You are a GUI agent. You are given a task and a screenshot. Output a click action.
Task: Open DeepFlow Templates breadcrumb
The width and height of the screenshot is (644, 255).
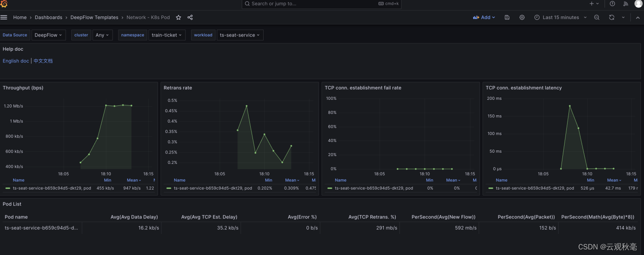94,18
